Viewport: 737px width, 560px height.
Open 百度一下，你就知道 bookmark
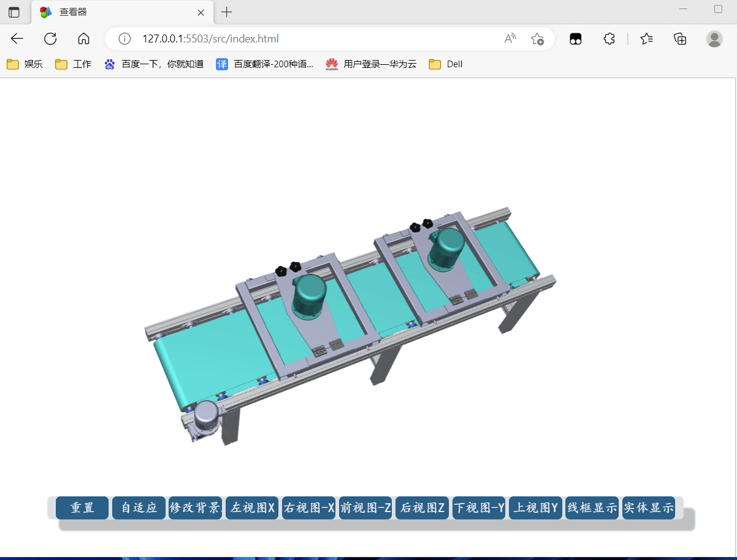coord(154,64)
